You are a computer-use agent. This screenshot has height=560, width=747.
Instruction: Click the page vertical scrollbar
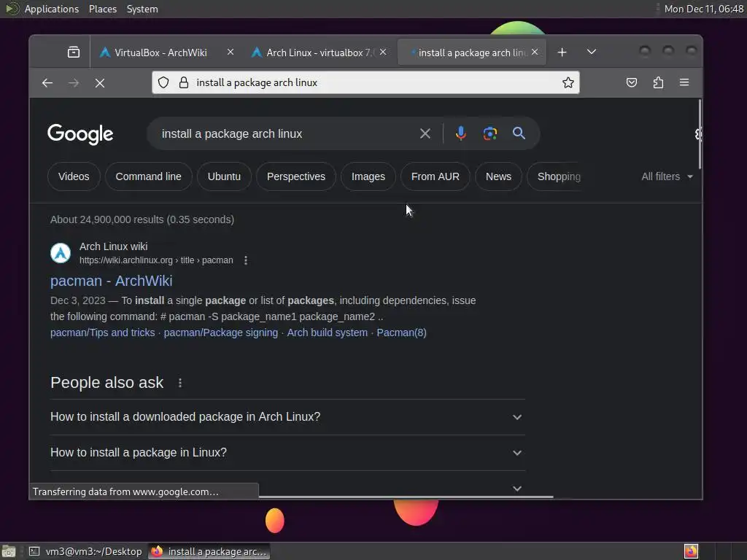coord(700,134)
